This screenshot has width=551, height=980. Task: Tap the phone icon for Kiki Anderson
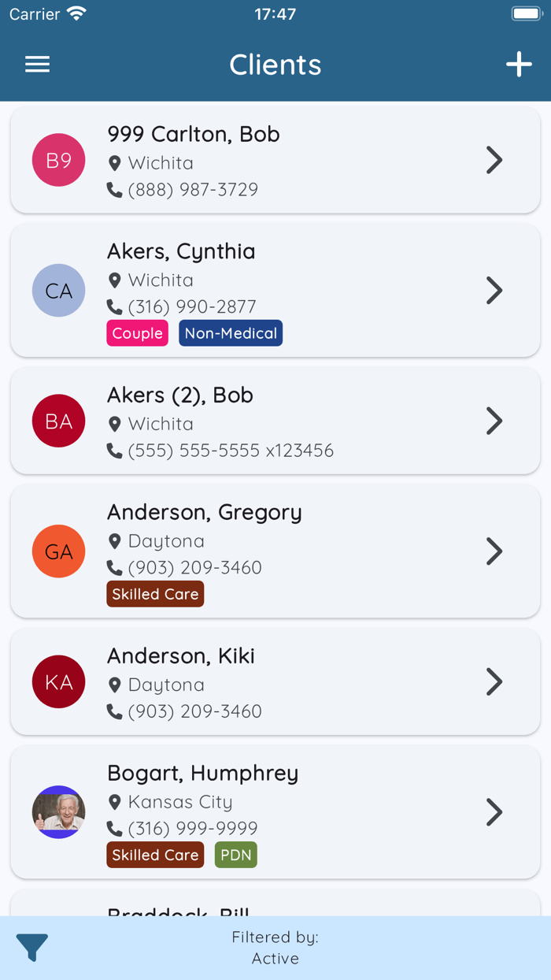tap(116, 711)
